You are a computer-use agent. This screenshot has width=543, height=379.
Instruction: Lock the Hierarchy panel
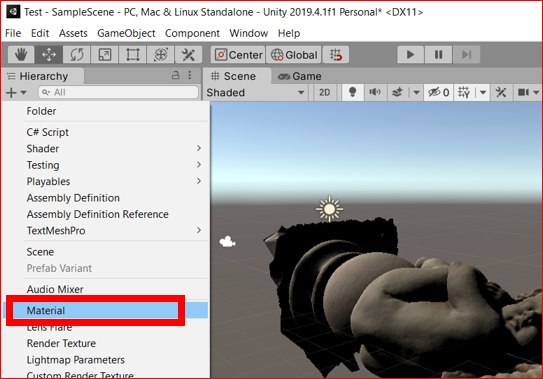click(x=176, y=75)
